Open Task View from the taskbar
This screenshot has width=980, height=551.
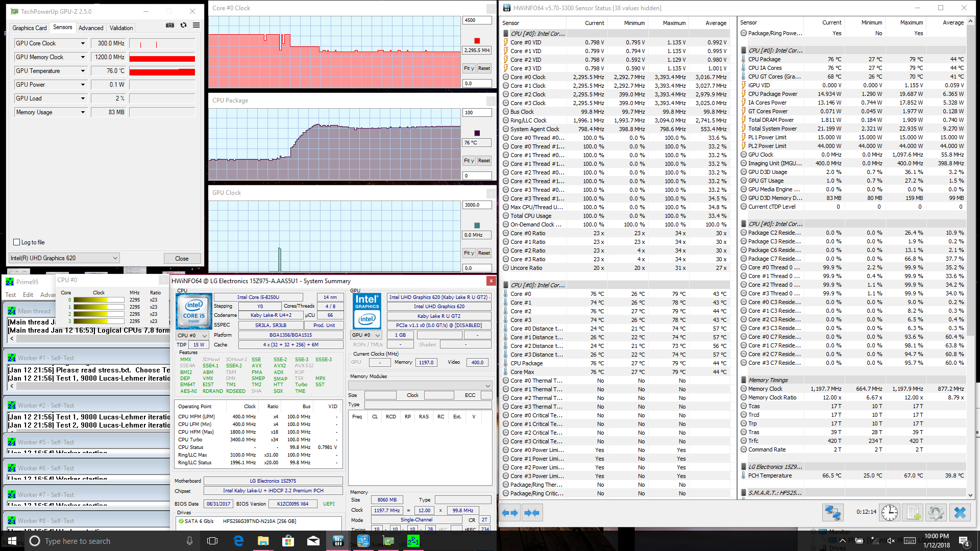click(213, 541)
